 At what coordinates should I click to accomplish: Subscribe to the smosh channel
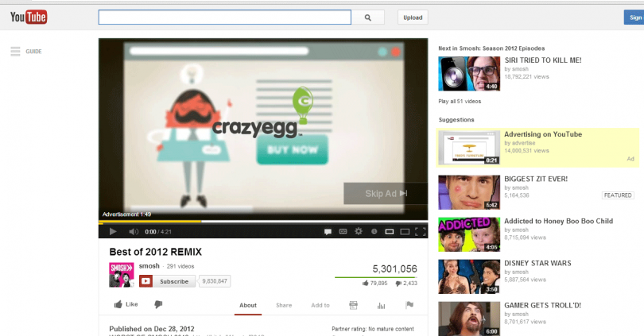167,281
